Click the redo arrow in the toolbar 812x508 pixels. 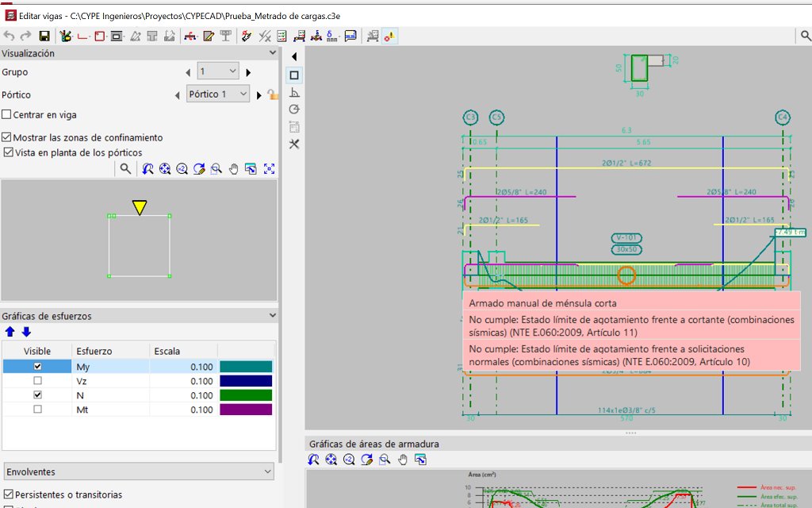[x=26, y=36]
